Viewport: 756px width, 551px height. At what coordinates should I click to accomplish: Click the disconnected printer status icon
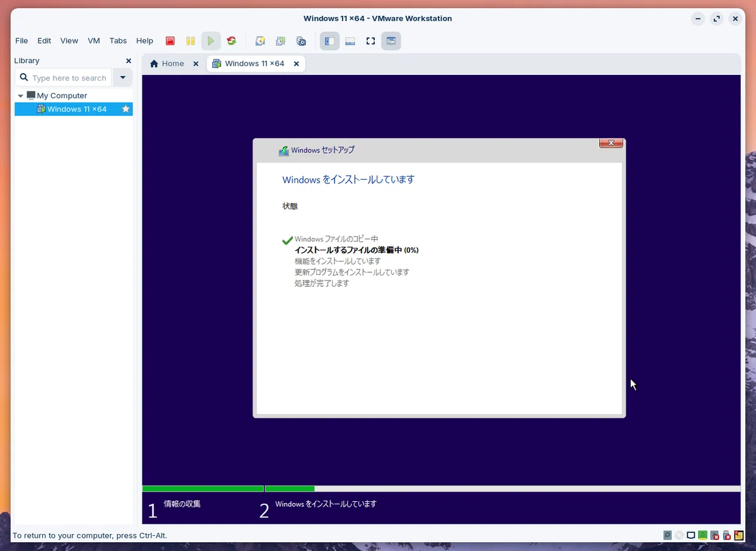[714, 535]
